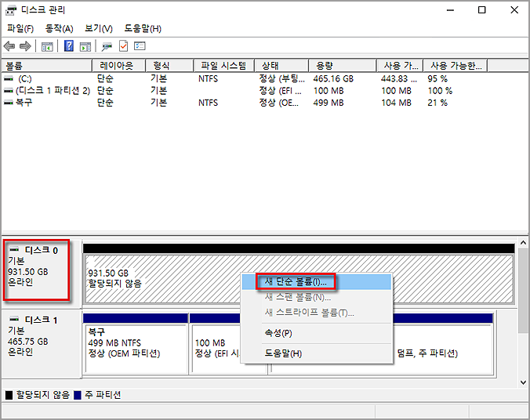The image size is (530, 420).
Task: Sort by the 파일 시스템 column header
Action: point(223,66)
